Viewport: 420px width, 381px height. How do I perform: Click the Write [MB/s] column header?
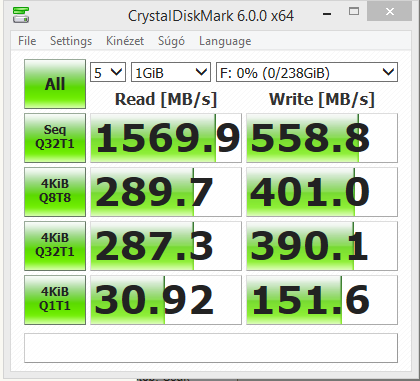coord(322,99)
